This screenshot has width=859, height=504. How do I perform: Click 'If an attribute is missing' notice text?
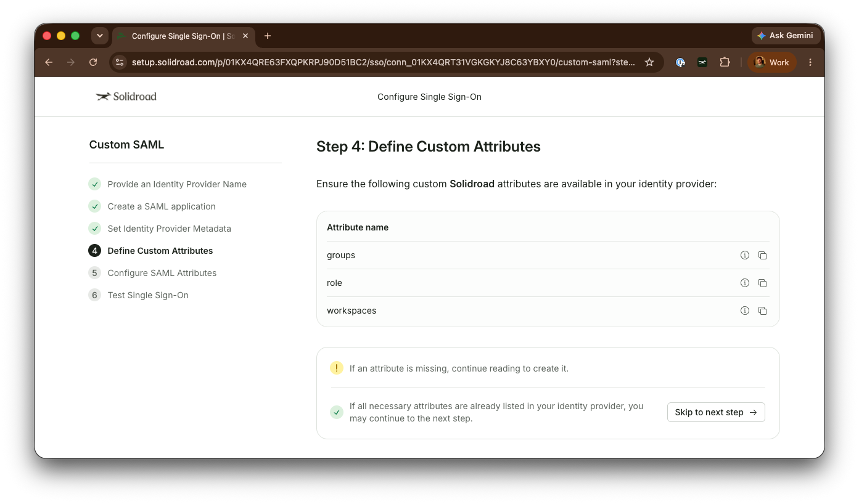tap(459, 368)
